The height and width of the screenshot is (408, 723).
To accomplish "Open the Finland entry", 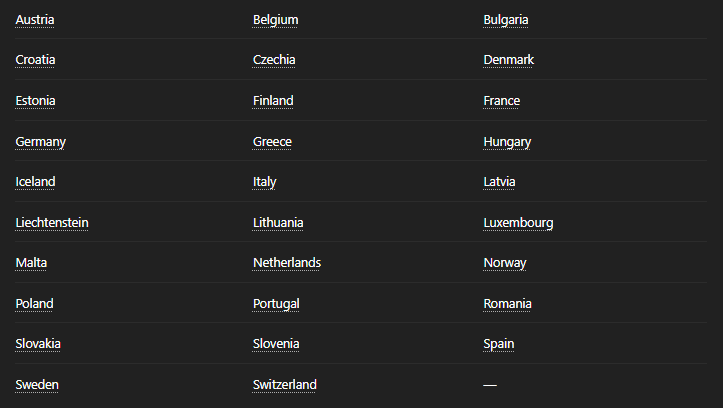I will 273,101.
